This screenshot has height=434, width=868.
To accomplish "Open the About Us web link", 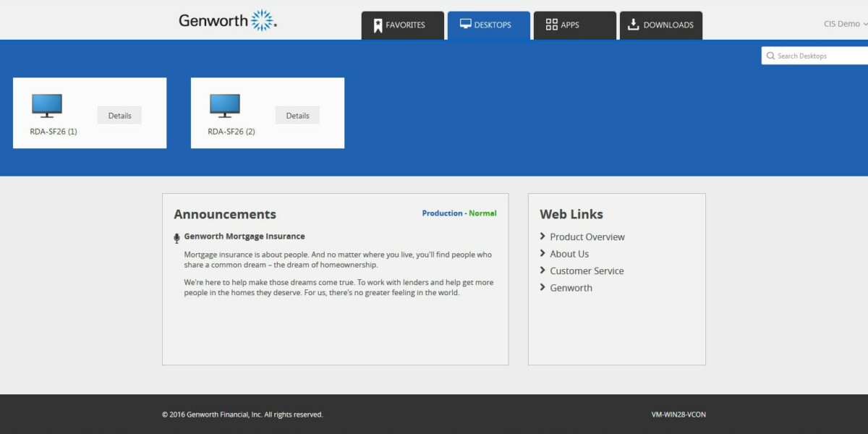I will pos(569,254).
